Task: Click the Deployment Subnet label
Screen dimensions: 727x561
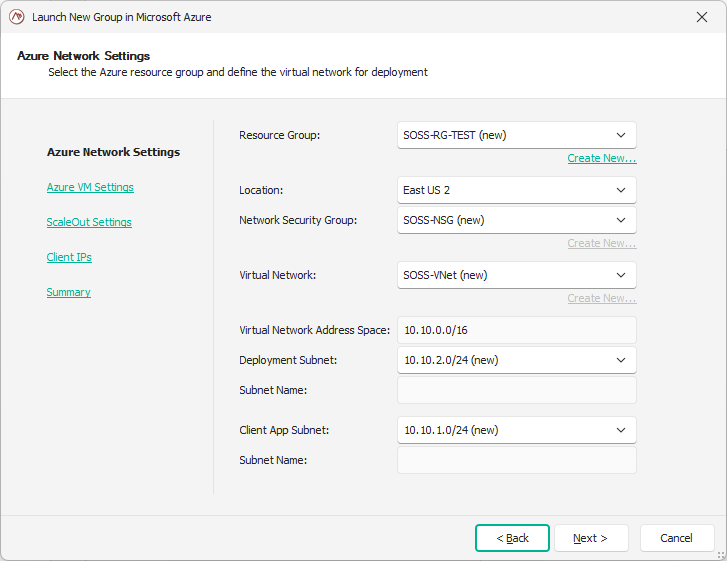Action: pos(288,360)
